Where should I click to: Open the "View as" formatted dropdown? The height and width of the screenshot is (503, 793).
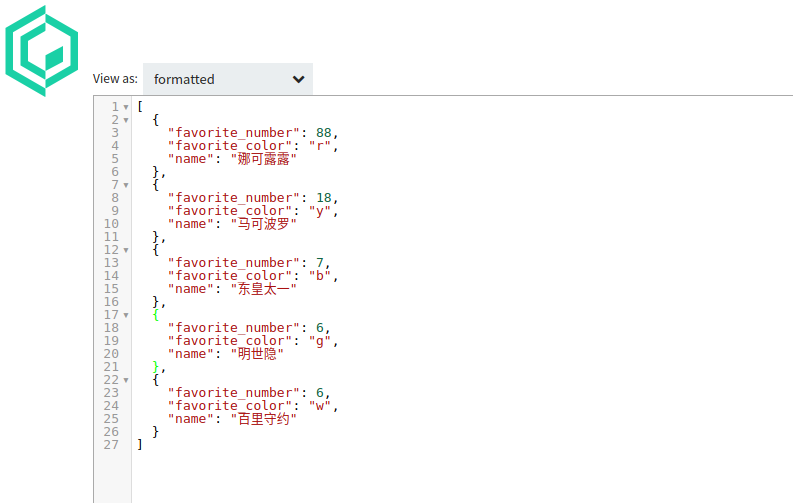(228, 79)
